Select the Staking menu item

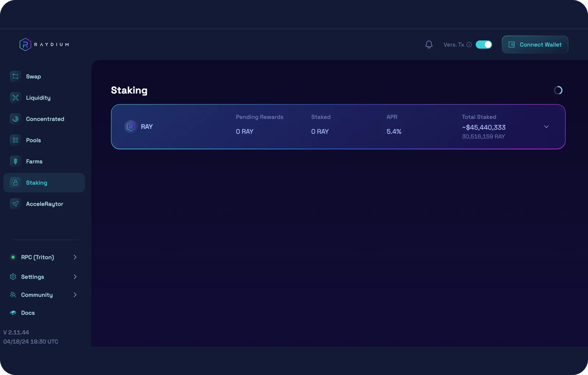(44, 183)
